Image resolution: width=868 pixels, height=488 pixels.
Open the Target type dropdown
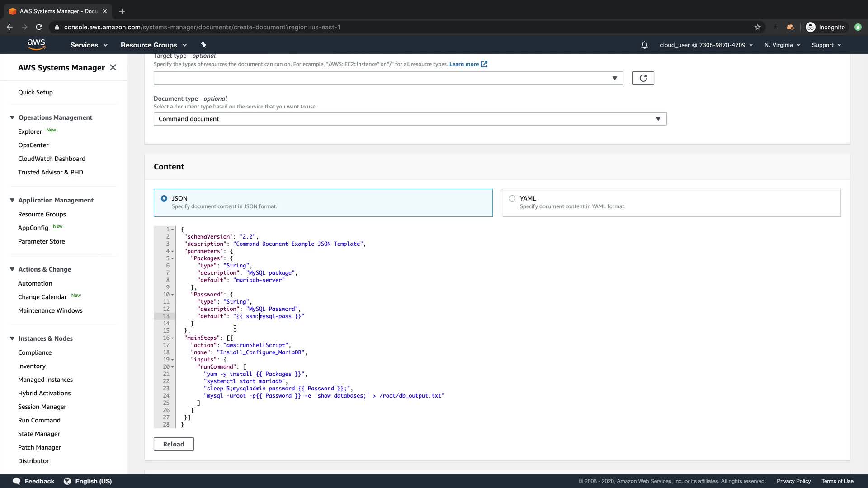388,78
